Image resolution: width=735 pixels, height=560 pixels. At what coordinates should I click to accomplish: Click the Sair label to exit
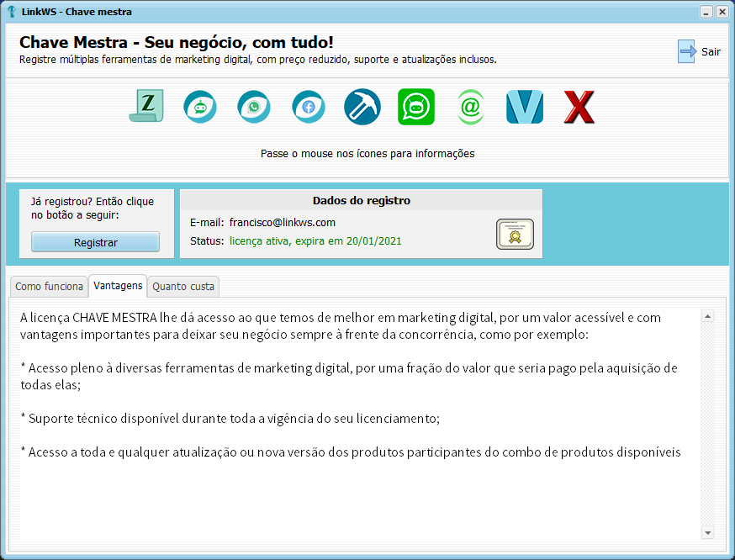711,52
